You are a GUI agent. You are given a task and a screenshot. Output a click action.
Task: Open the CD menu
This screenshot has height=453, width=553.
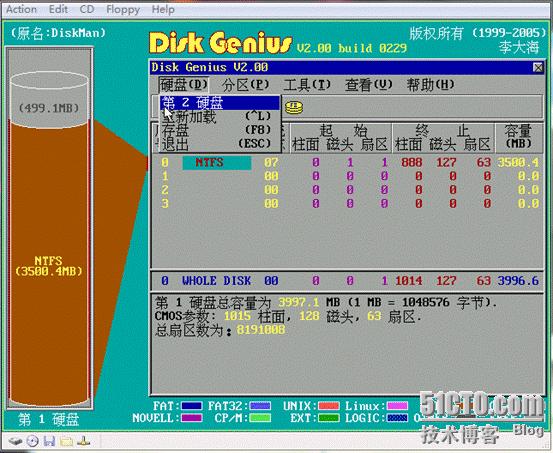(87, 9)
